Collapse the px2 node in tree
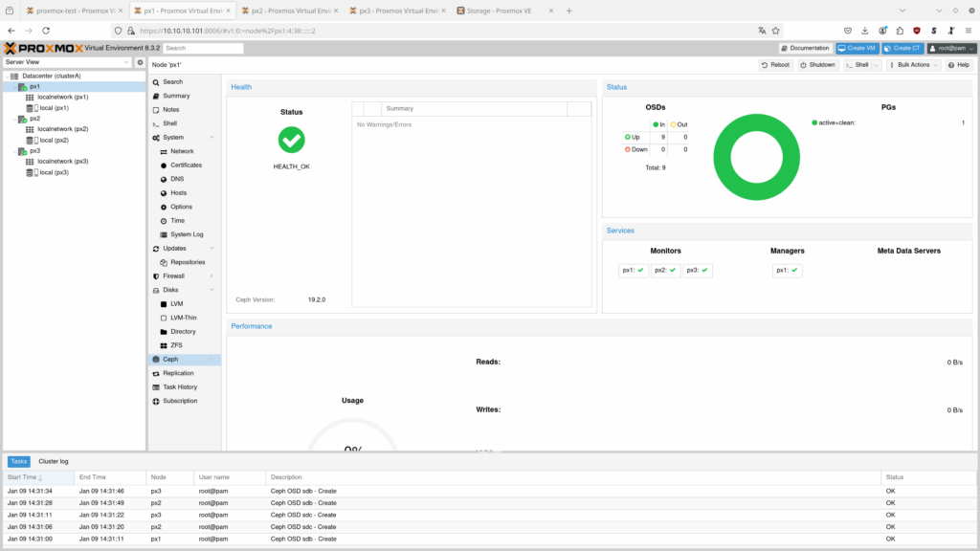This screenshot has width=980, height=551. (14, 119)
